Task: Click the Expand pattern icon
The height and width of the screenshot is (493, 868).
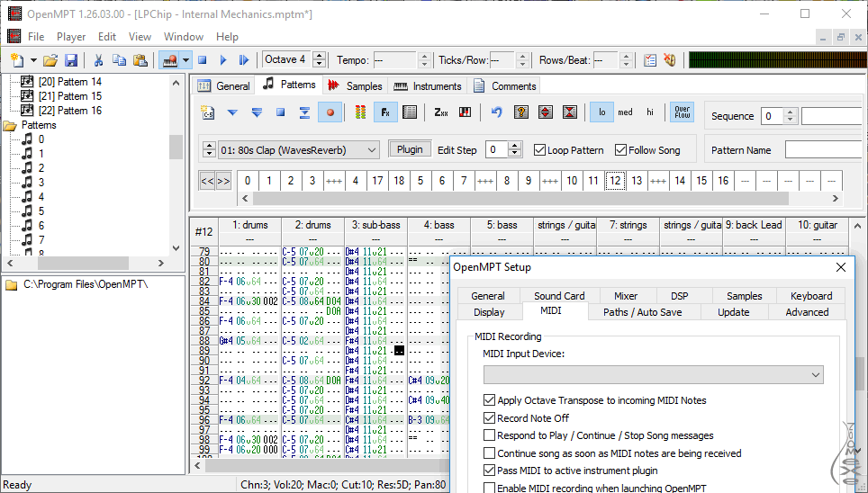Action: coord(546,112)
